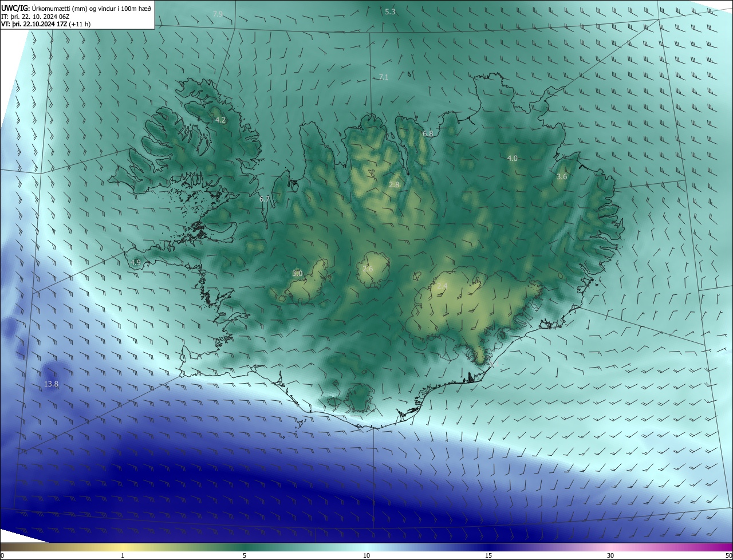Click the 30 tick on the color scale

[610, 555]
